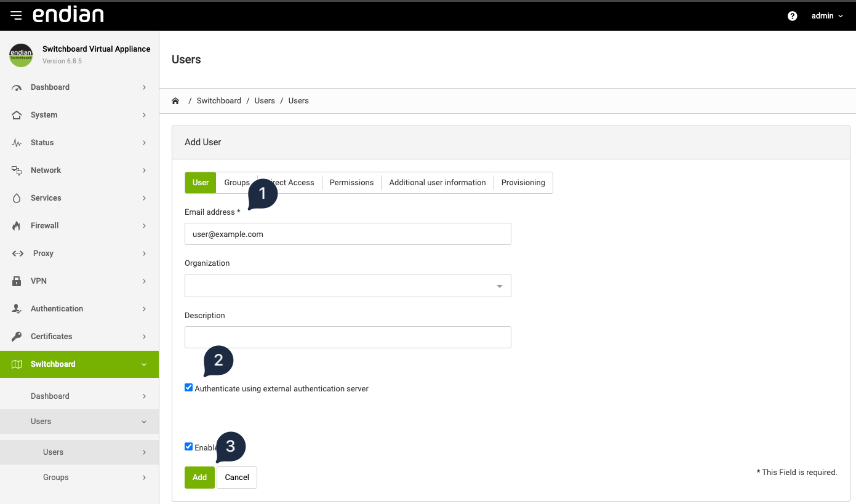
Task: Open the admin user dropdown
Action: pos(826,16)
